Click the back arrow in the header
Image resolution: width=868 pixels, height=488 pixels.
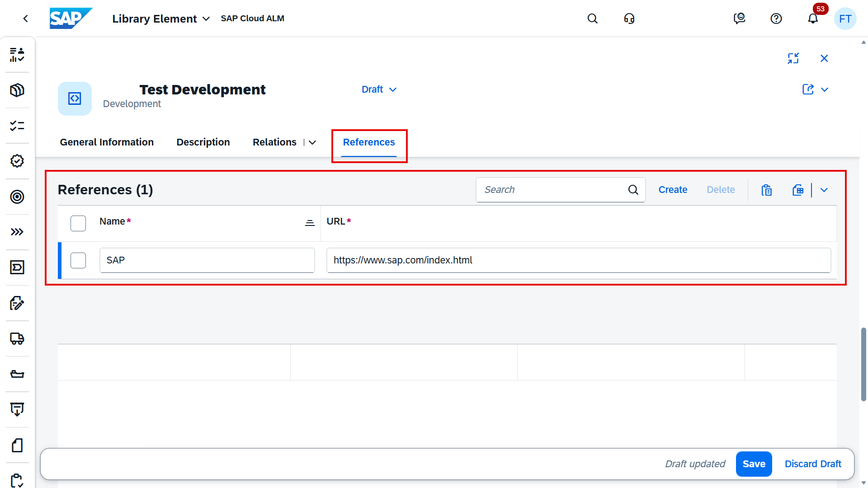pyautogui.click(x=26, y=19)
